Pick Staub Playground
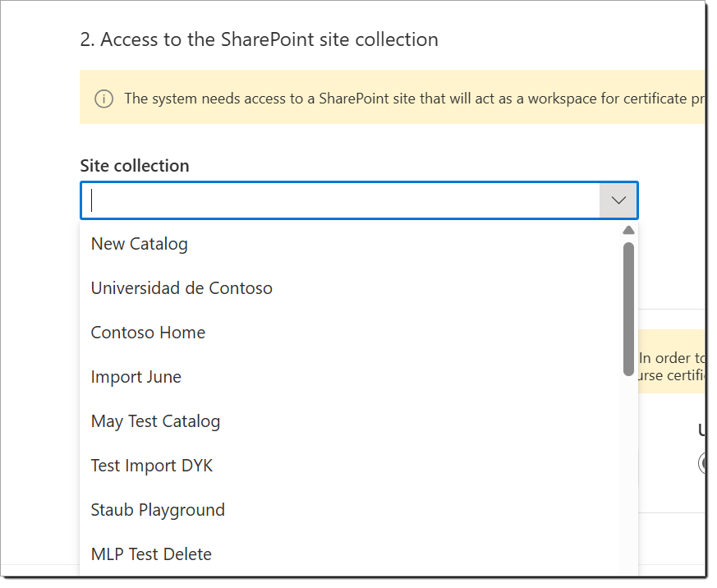 click(158, 509)
